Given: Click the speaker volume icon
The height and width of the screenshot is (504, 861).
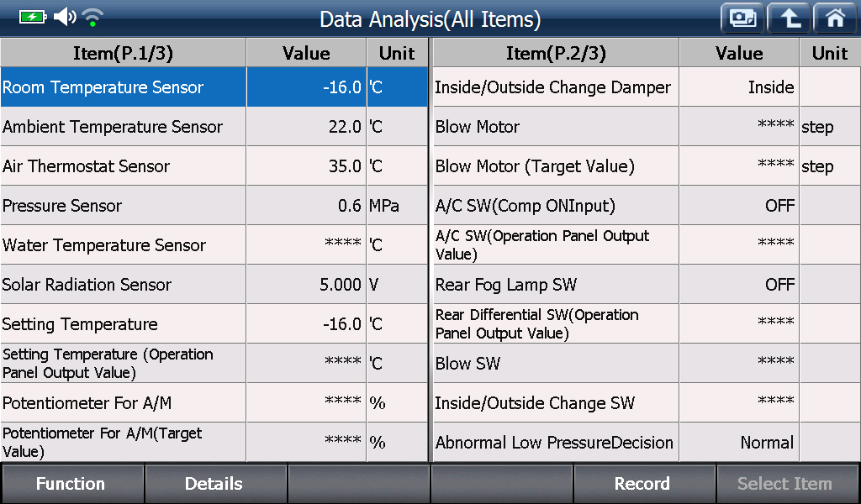Looking at the screenshot, I should point(65,17).
